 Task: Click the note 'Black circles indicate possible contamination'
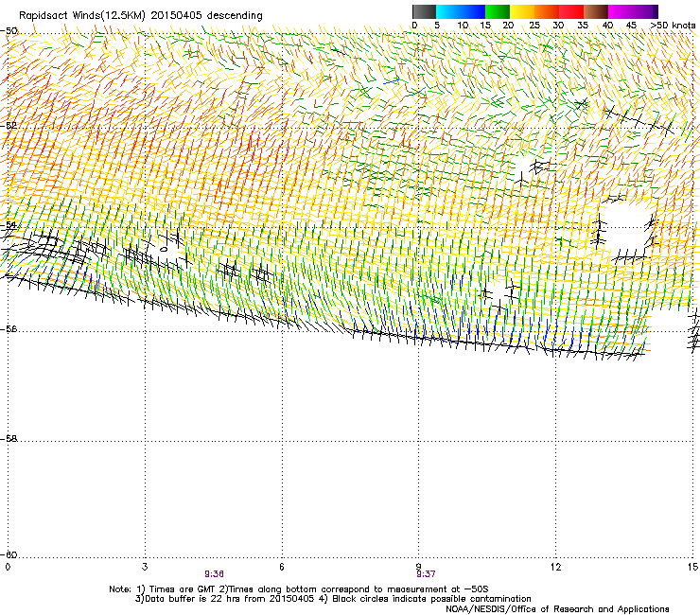pos(431,599)
